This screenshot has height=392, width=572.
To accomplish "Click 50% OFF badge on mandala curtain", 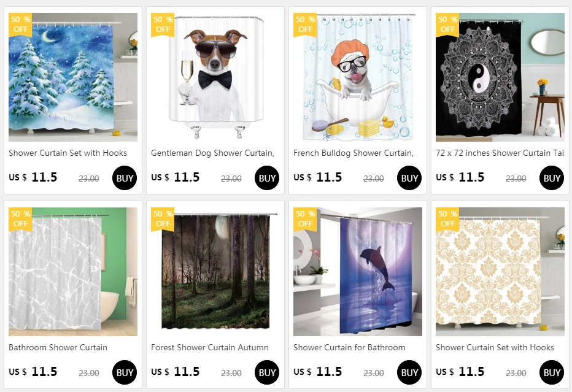I will pos(447,25).
